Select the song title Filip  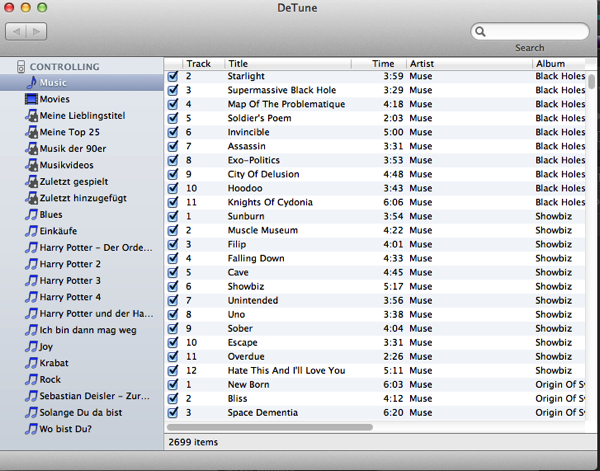point(237,244)
